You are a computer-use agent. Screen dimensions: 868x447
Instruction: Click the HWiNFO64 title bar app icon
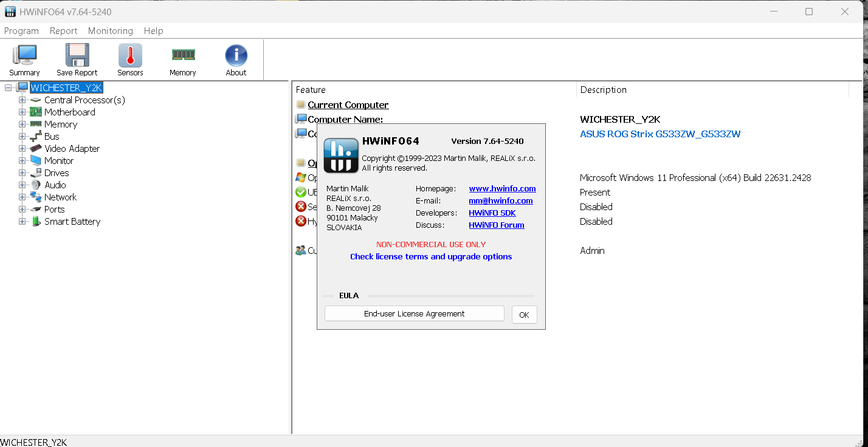coord(10,12)
